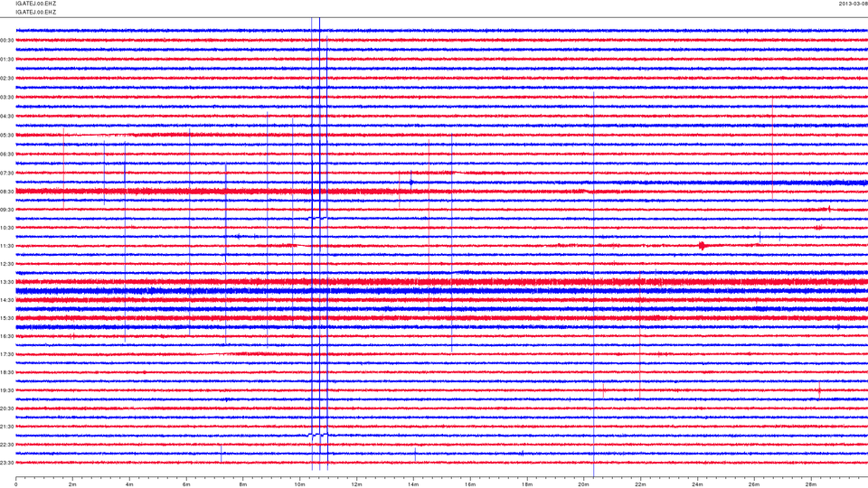Screen dimensions: 868x488
Task: Click the '10:30' time label
Action: pyautogui.click(x=7, y=228)
